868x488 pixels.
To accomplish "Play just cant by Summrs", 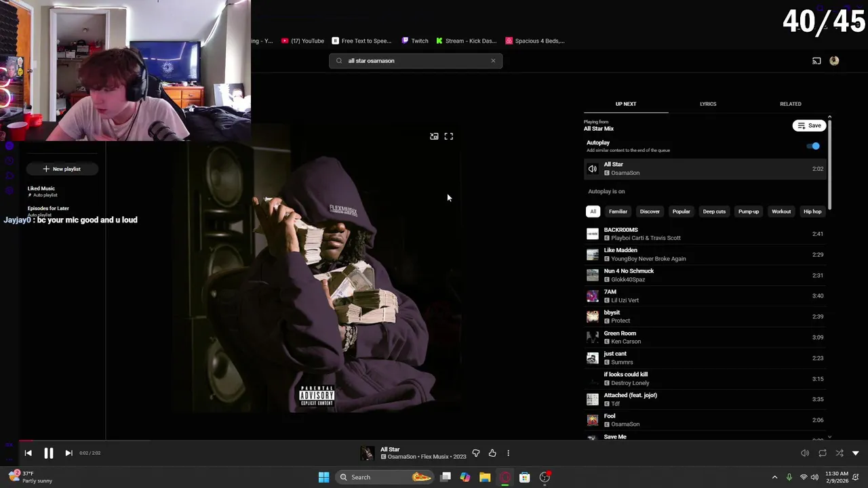I will point(705,358).
